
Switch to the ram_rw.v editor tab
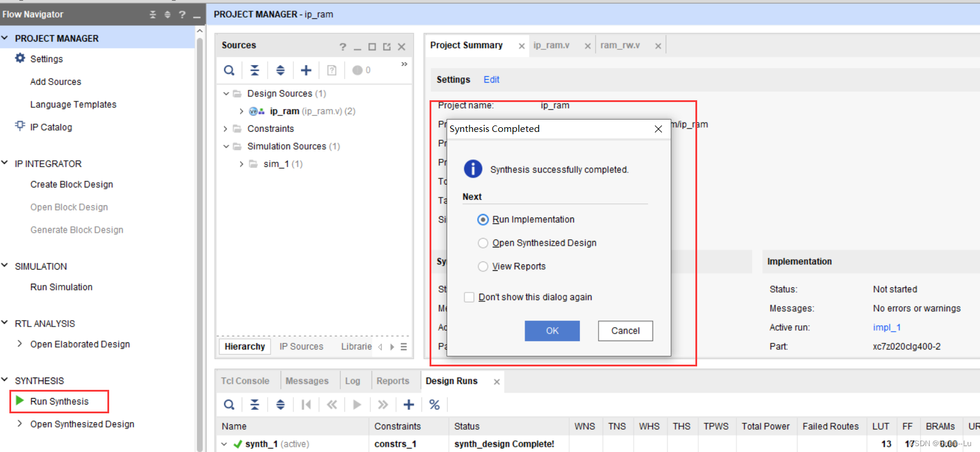pos(620,45)
